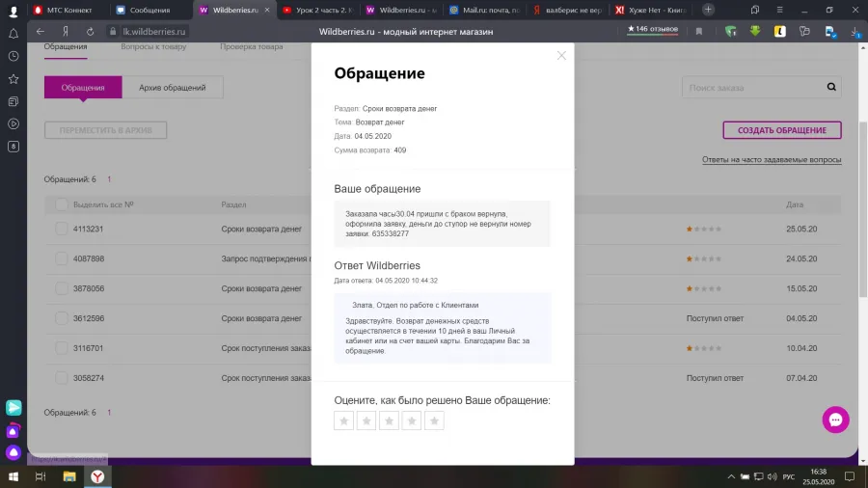Tick checkbox for request 4113231

(x=62, y=229)
